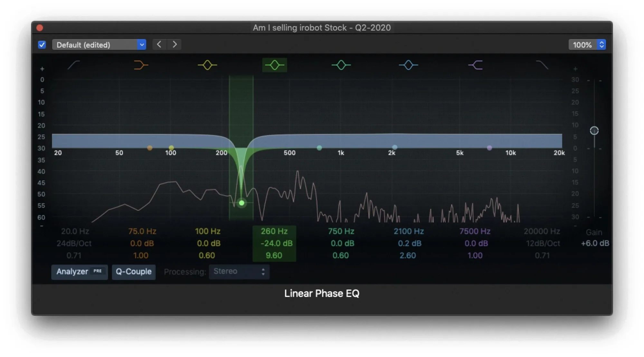Adjust the master Gain slider
Viewport: 644px width, 357px height.
tap(594, 130)
